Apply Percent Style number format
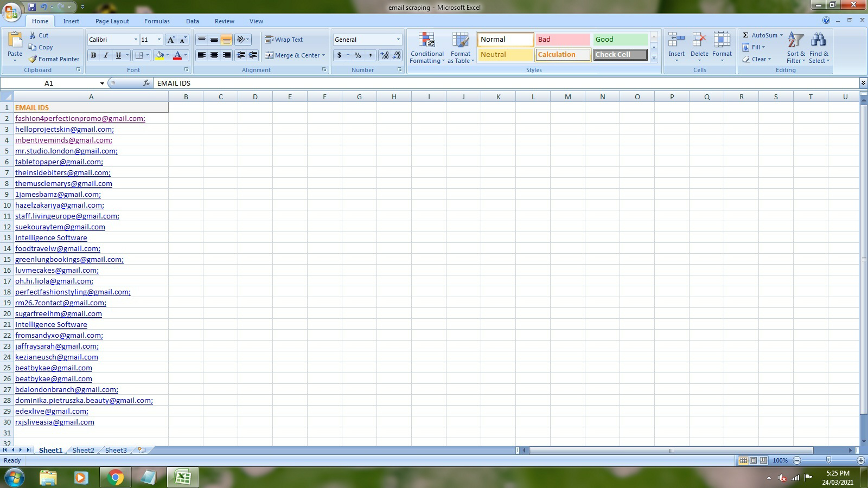Screen dimensions: 868x488 (x=358, y=55)
